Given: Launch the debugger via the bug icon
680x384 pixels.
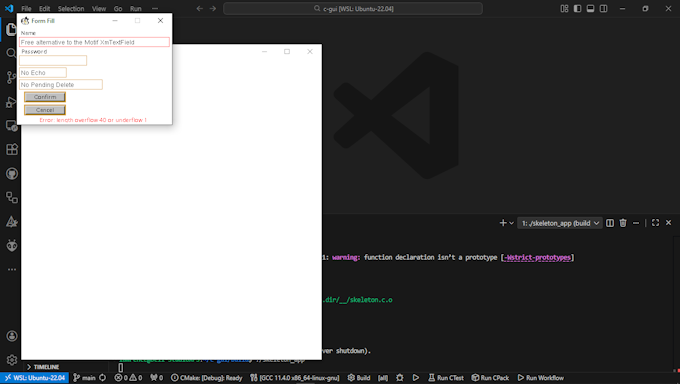Looking at the screenshot, I should (x=400, y=378).
